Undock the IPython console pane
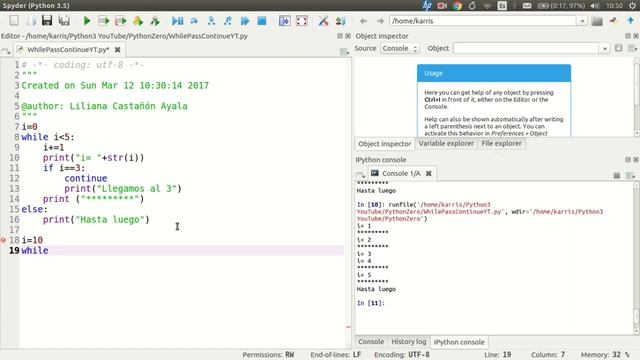This screenshot has width=640, height=360. point(628,160)
